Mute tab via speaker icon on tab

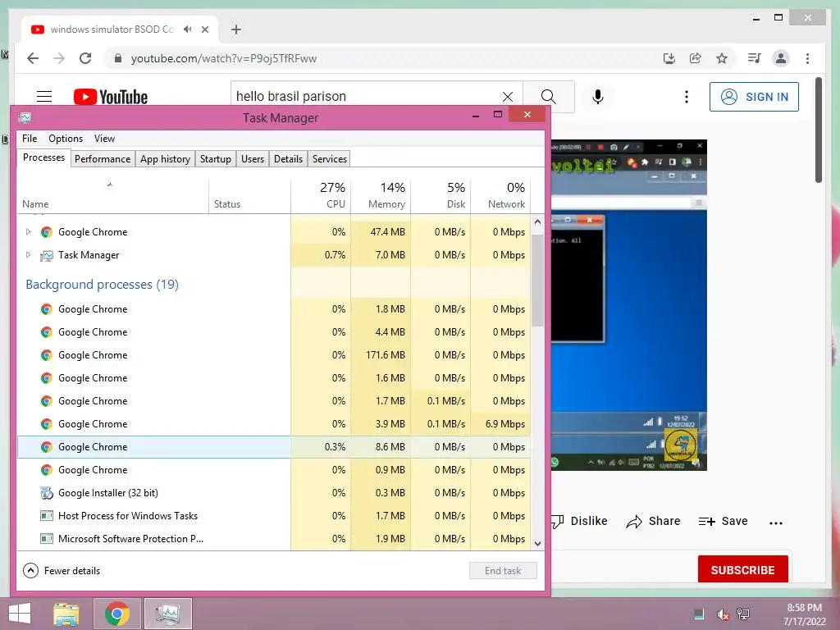point(187,30)
